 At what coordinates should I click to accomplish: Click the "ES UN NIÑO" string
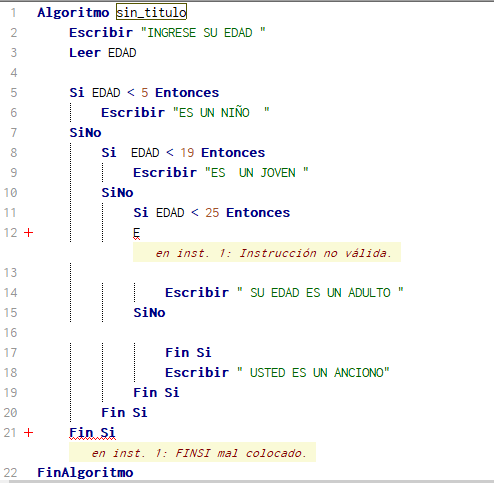pyautogui.click(x=221, y=113)
